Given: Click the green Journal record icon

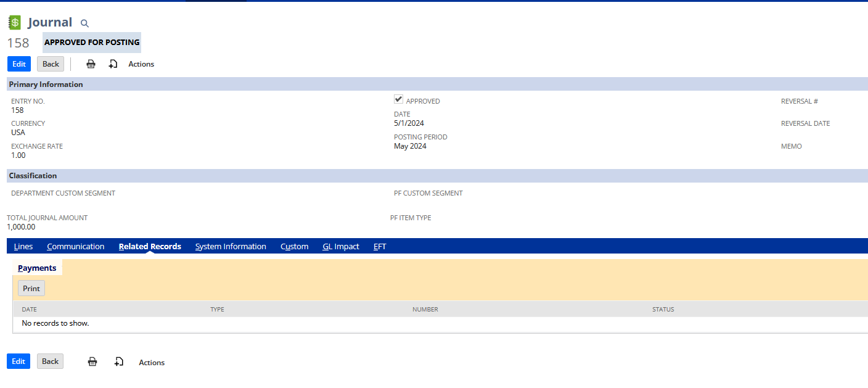Looking at the screenshot, I should [14, 23].
